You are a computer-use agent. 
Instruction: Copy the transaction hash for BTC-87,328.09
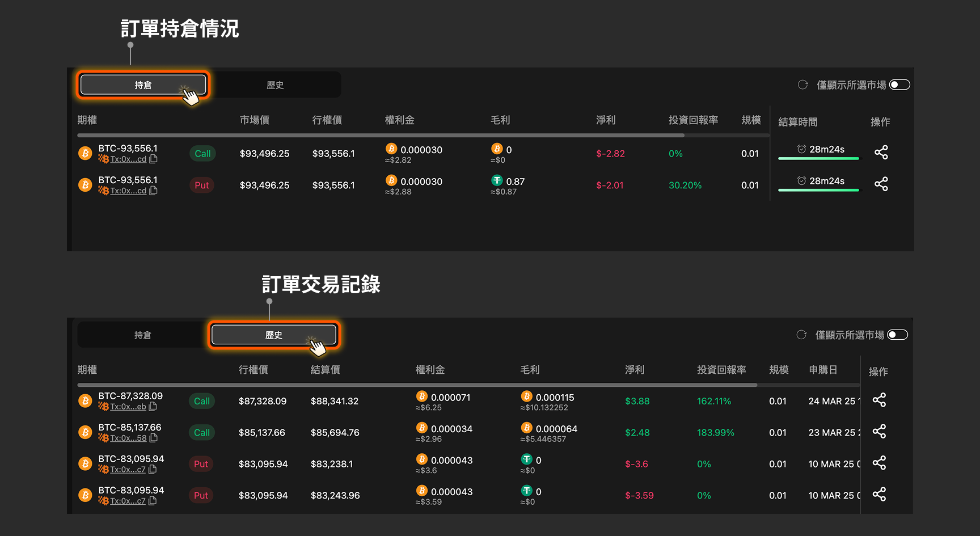(x=153, y=407)
